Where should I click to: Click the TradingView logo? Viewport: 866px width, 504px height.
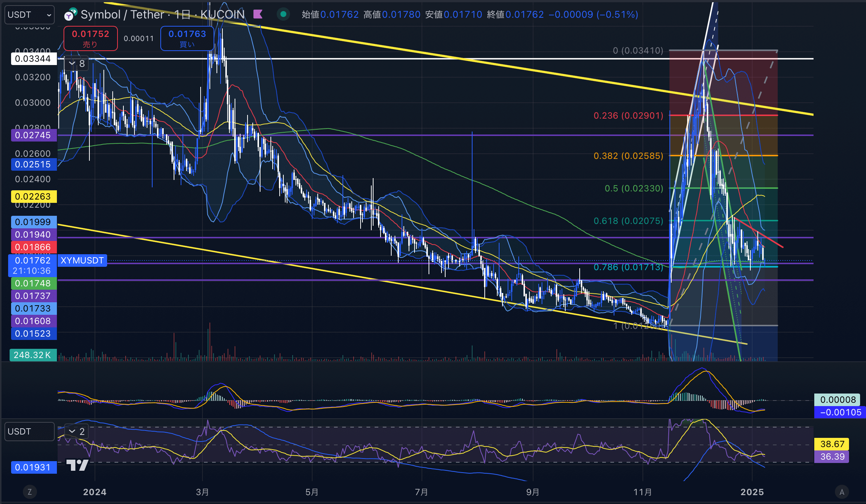[x=77, y=465]
